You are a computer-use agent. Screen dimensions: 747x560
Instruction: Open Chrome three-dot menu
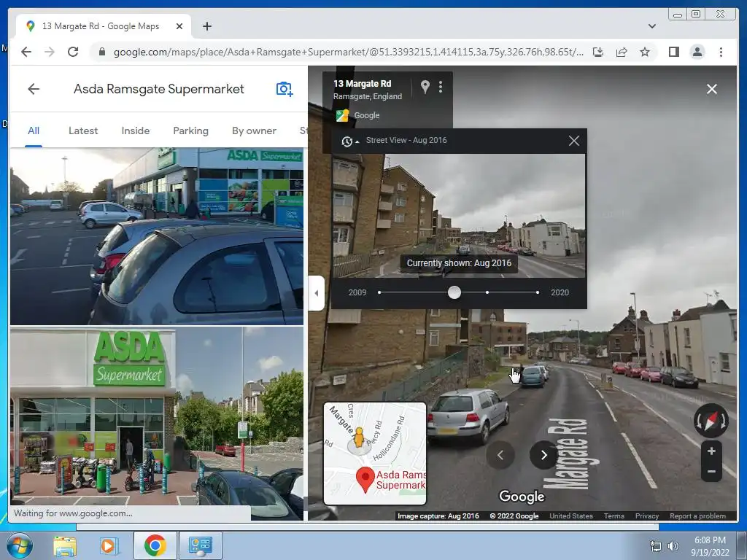click(x=721, y=52)
